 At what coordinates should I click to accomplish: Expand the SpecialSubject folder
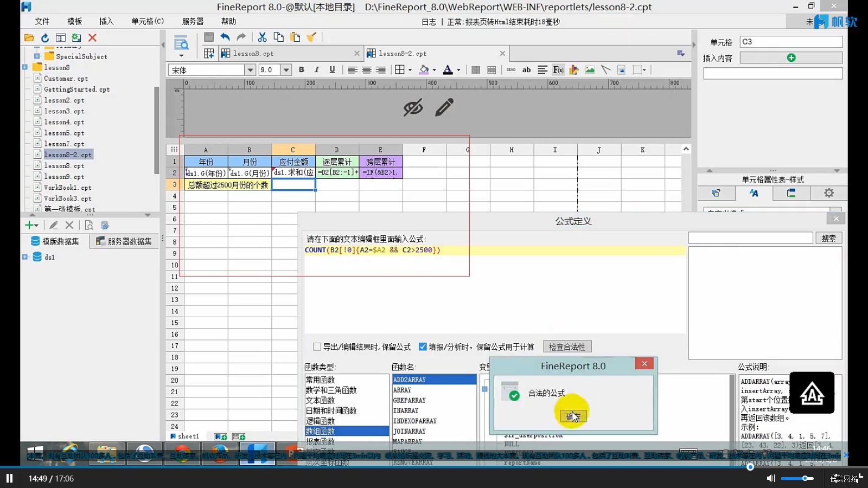37,56
